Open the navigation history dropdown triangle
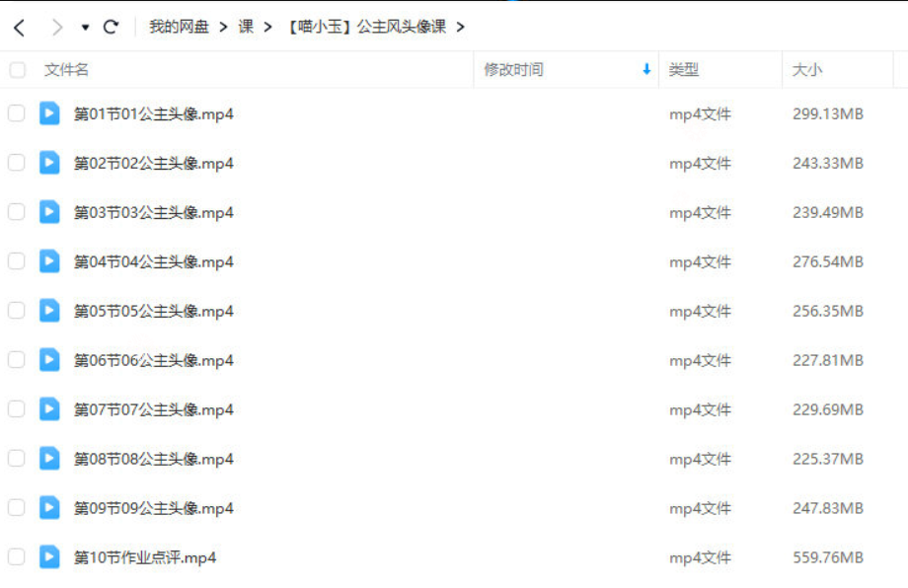Viewport: 908px width, 588px height. (85, 28)
